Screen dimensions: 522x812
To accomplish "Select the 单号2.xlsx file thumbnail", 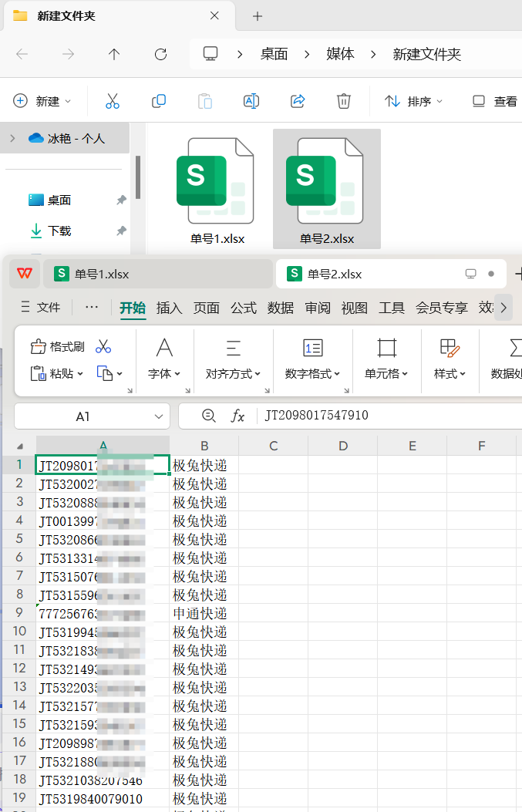I will [327, 190].
